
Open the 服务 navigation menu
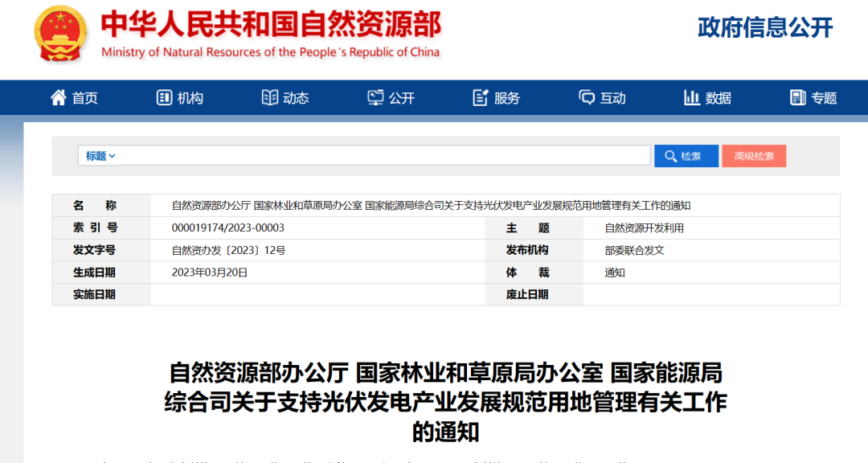(507, 98)
